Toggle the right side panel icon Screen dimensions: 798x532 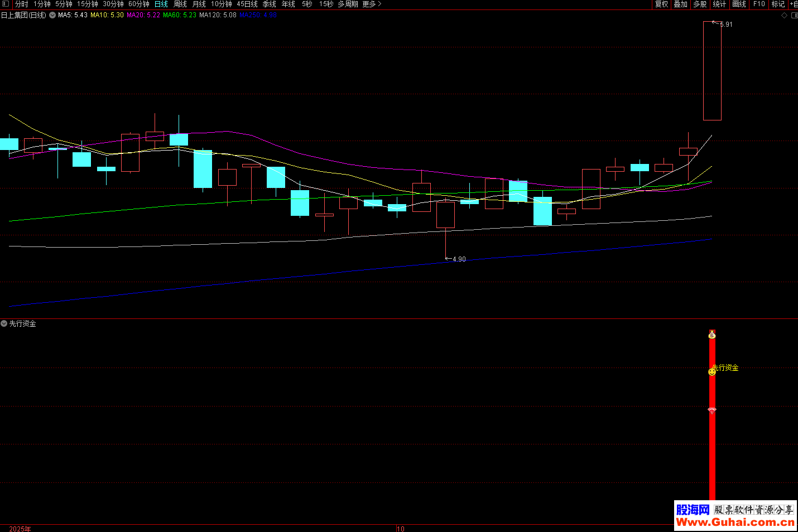(x=794, y=16)
